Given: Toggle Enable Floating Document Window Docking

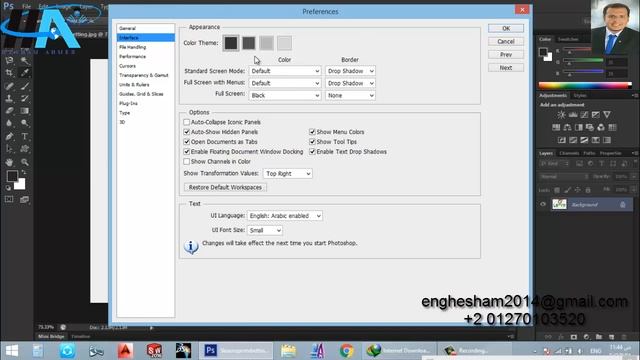Looking at the screenshot, I should [x=187, y=151].
